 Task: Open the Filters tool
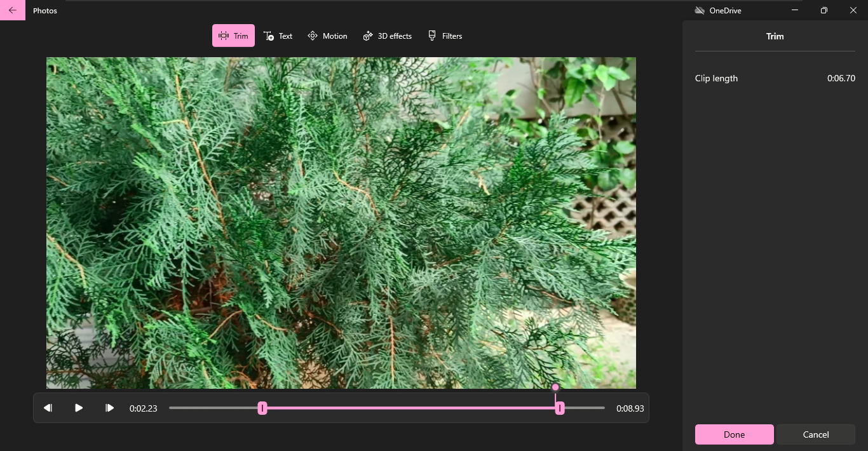click(x=445, y=36)
